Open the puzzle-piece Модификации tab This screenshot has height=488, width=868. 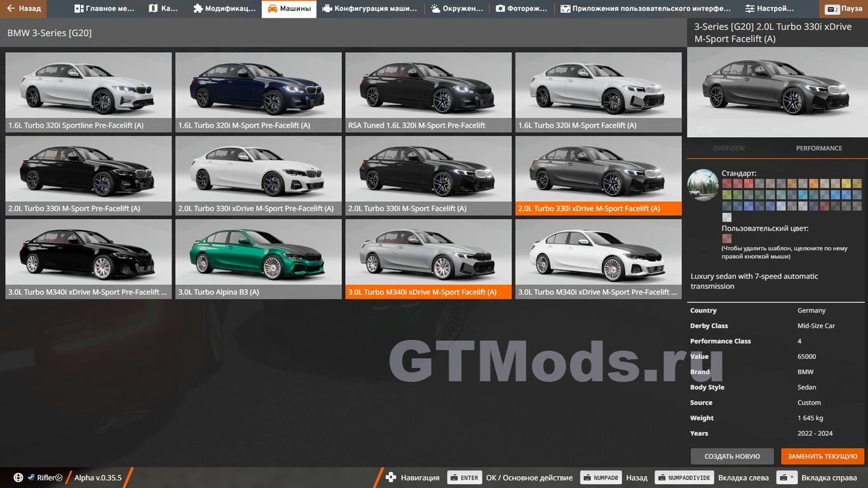224,9
